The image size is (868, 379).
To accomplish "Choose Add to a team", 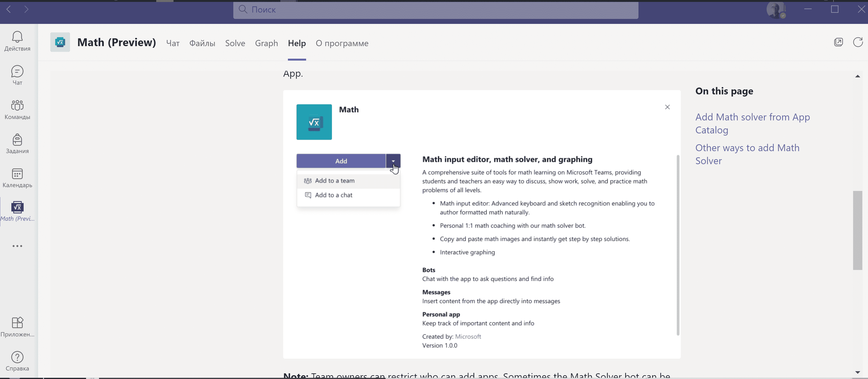I will [x=348, y=181].
